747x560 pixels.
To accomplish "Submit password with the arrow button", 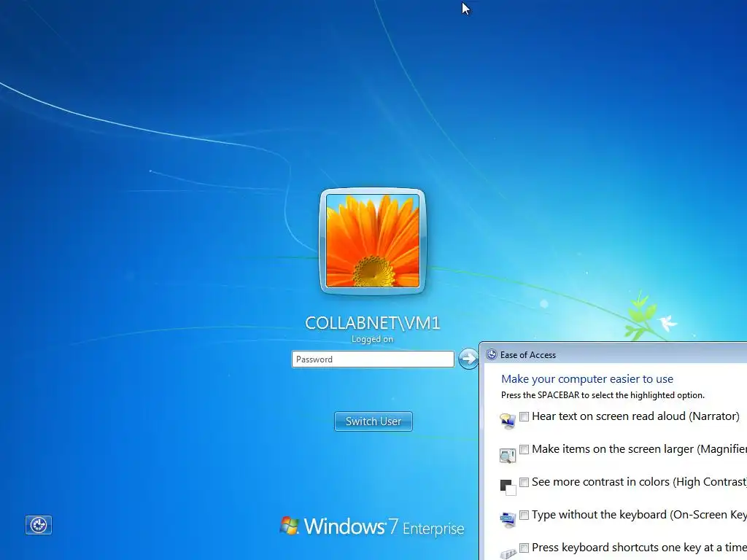I will [x=468, y=359].
